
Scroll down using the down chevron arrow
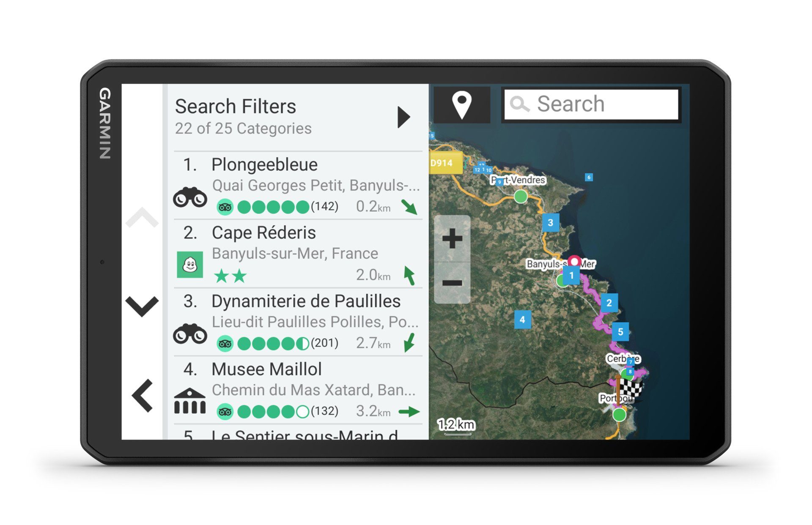(144, 306)
